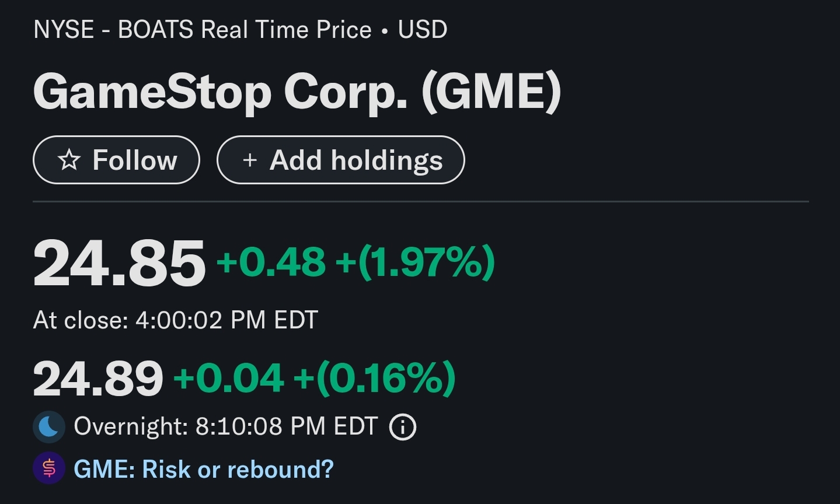Select the 24.89 overnight price
This screenshot has height=504, width=840.
click(98, 379)
